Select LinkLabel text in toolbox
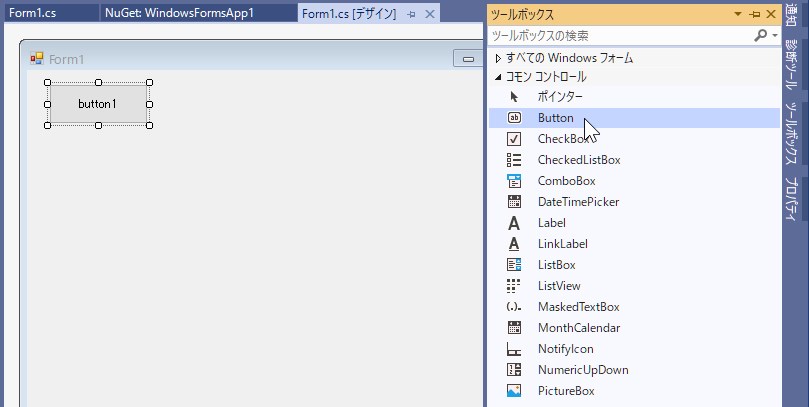The height and width of the screenshot is (407, 809). (562, 244)
